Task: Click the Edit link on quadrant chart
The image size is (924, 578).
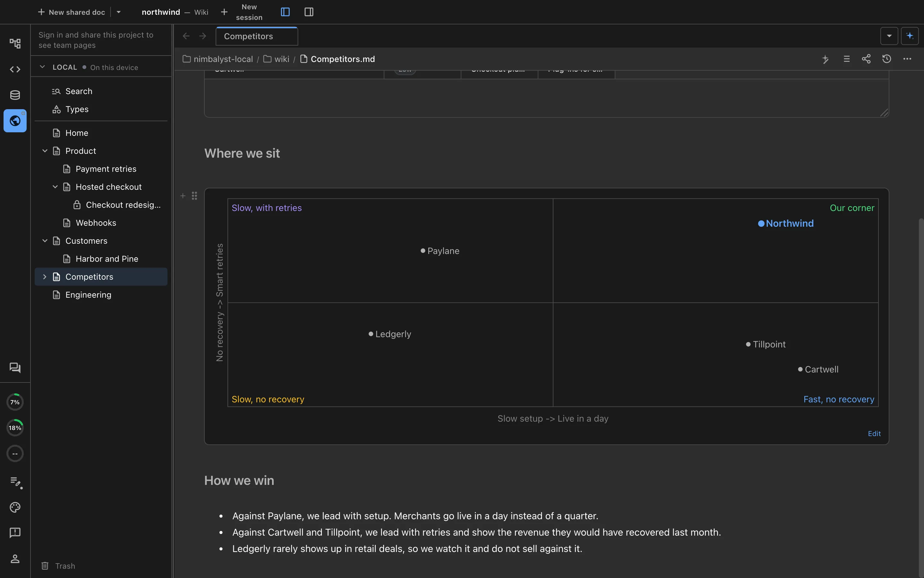Action: coord(874,433)
